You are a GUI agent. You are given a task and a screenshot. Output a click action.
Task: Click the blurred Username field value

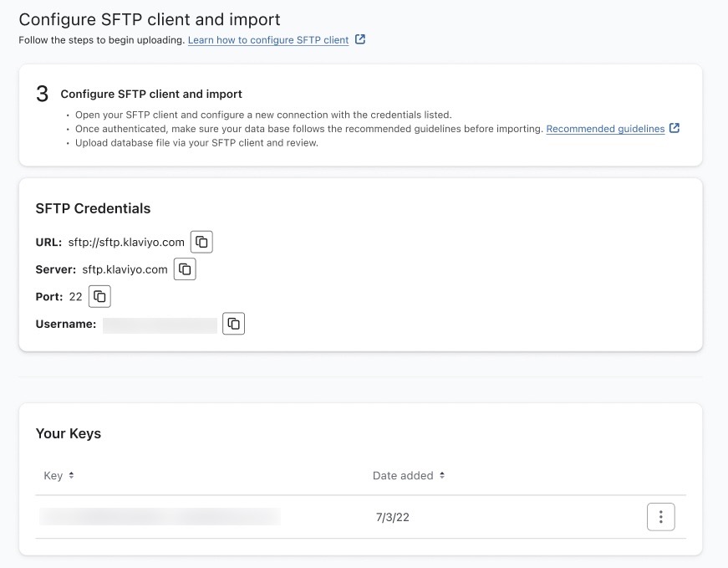160,325
